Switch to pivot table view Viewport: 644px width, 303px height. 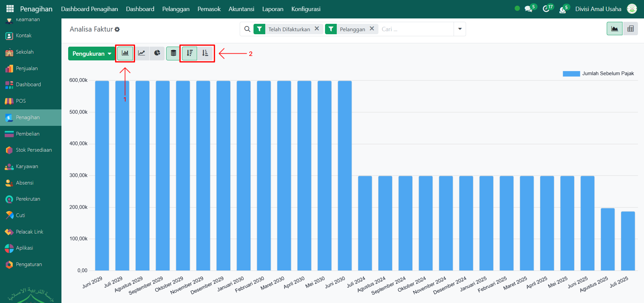coord(630,29)
